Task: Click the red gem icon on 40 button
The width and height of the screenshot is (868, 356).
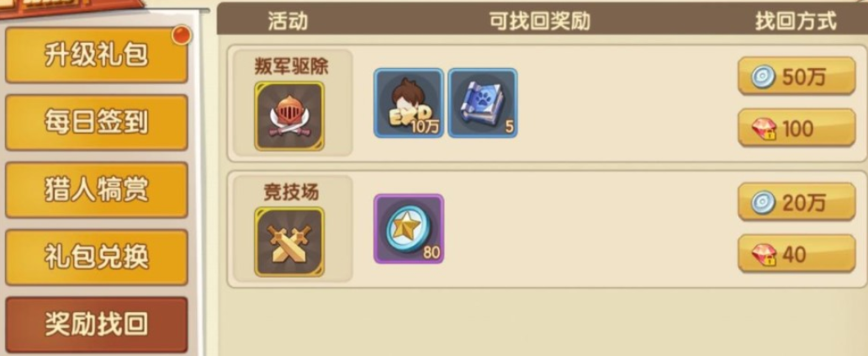Action: 764,255
